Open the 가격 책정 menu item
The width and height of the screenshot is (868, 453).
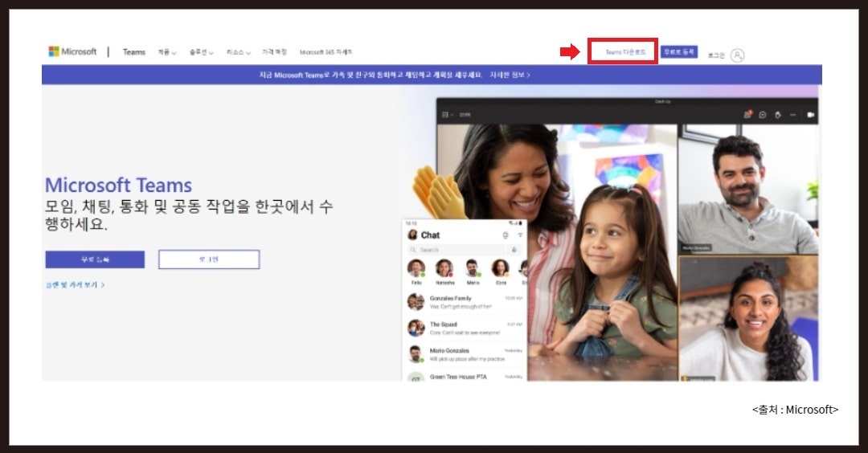coord(274,52)
